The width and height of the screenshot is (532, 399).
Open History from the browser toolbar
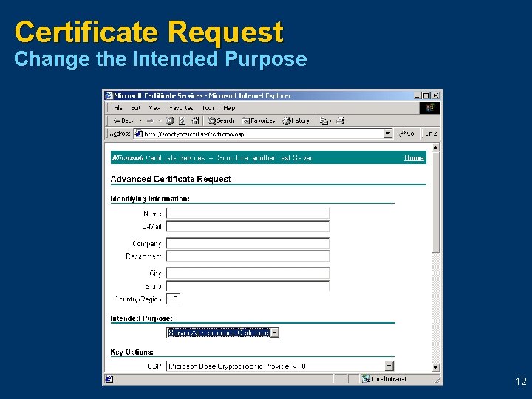[x=296, y=120]
